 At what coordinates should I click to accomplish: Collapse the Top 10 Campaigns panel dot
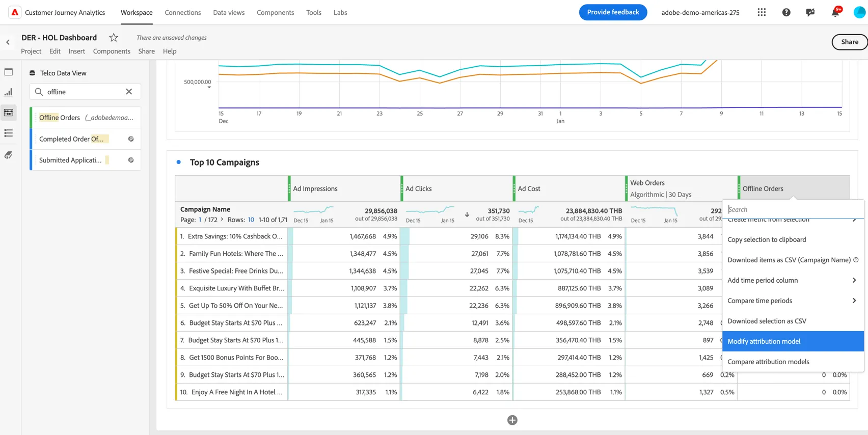178,162
